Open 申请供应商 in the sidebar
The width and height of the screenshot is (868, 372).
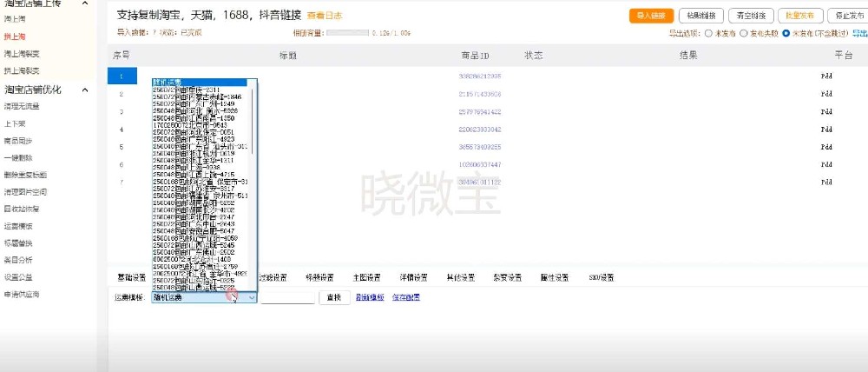pos(22,295)
